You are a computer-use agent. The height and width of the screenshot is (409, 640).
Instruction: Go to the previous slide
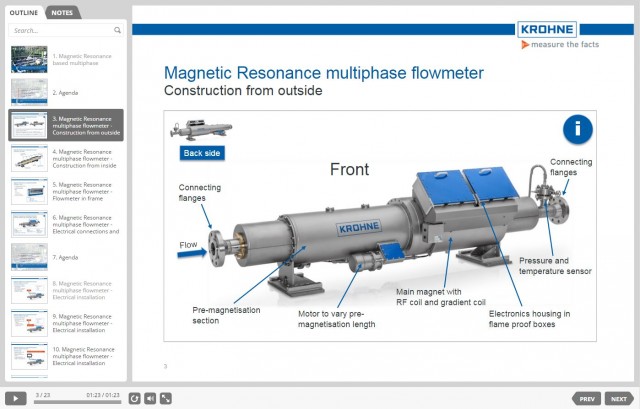tap(587, 398)
